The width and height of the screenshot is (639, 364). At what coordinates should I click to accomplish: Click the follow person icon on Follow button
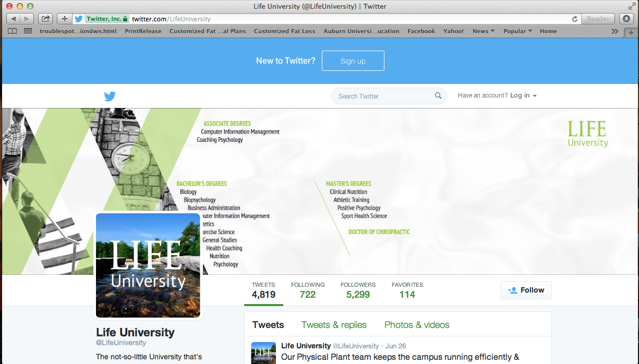click(513, 290)
